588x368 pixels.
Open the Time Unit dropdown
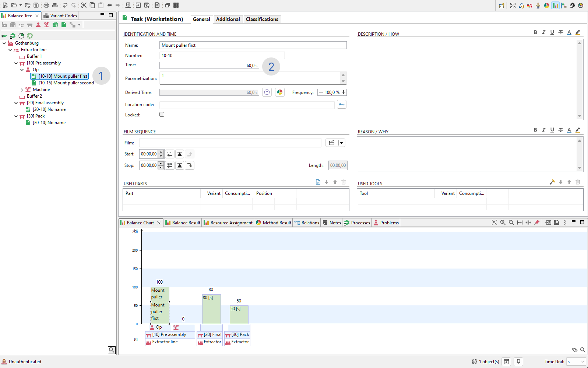576,362
